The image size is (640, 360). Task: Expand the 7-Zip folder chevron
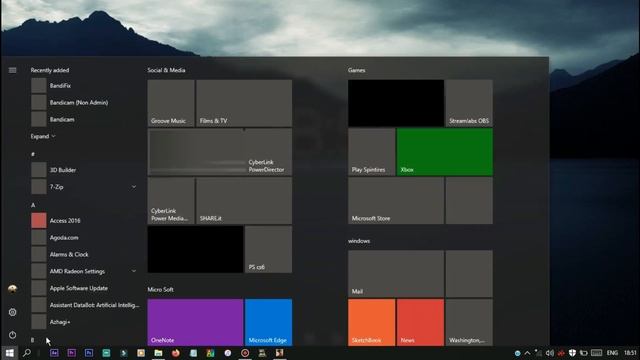click(x=133, y=187)
